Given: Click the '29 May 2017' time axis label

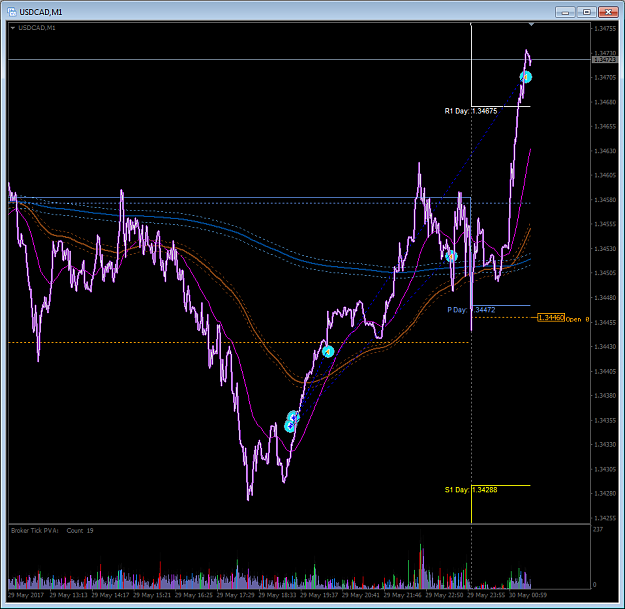Looking at the screenshot, I should [x=26, y=595].
